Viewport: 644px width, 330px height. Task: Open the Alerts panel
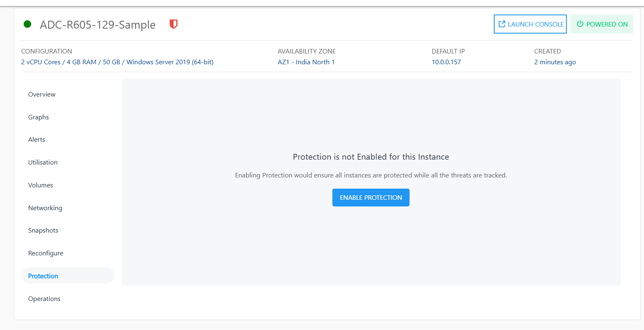point(37,139)
